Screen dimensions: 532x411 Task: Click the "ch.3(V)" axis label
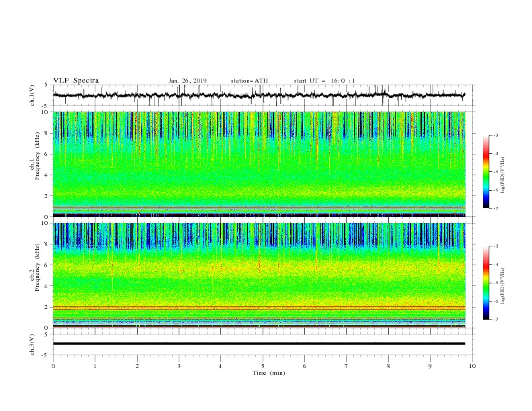(x=32, y=345)
